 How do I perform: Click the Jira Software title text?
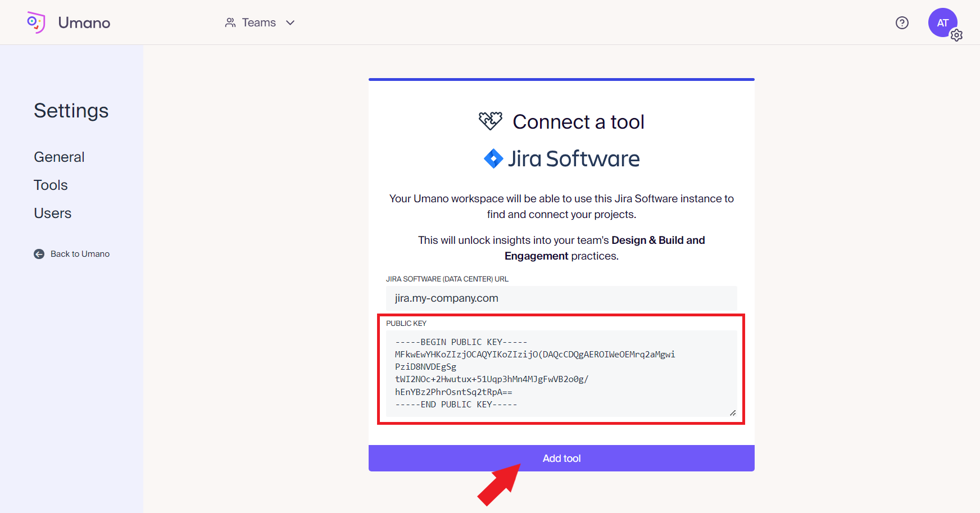click(573, 159)
